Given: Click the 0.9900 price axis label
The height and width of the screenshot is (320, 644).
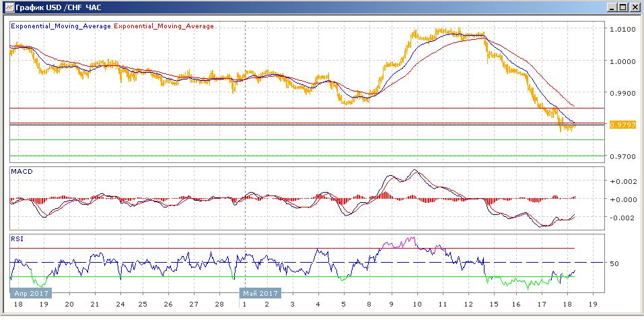Looking at the screenshot, I should click(622, 94).
